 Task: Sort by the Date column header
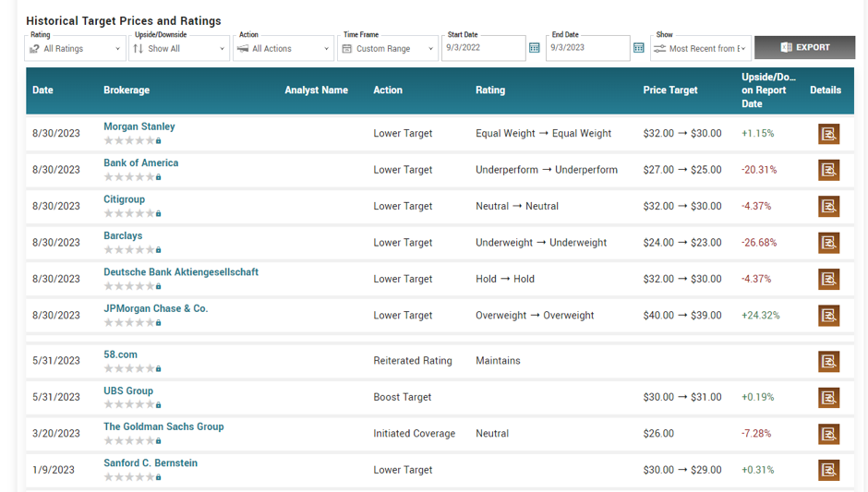coord(42,90)
